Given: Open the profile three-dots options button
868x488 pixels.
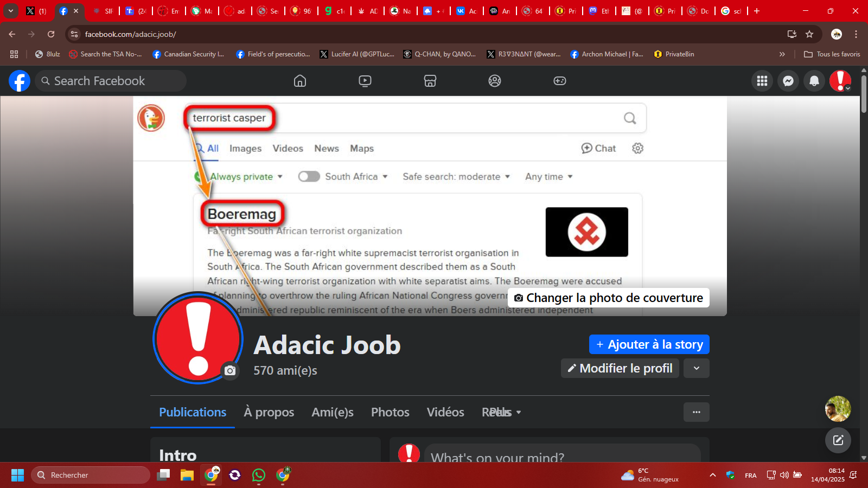Looking at the screenshot, I should [697, 412].
